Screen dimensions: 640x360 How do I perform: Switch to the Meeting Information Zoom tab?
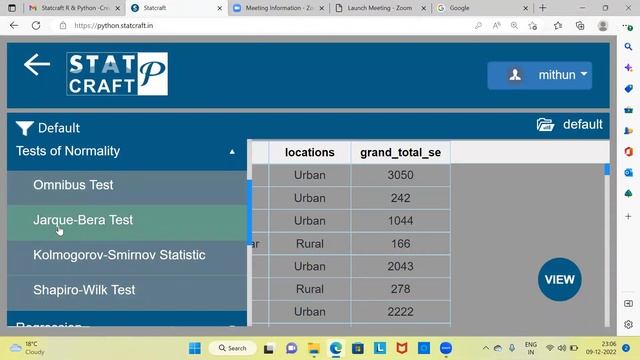279,8
